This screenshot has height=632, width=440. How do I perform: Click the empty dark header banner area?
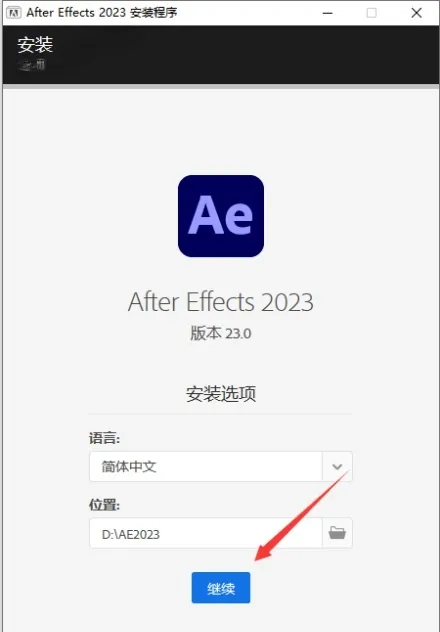[242, 54]
